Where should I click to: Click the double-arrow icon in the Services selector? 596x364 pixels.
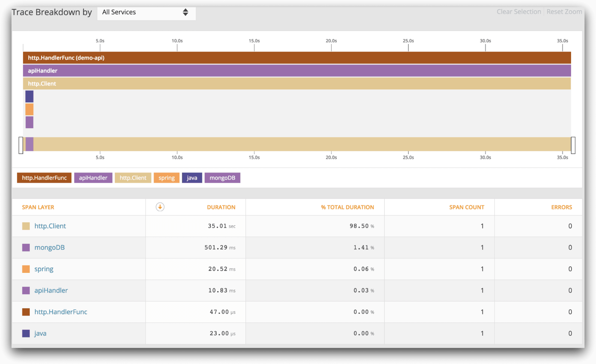[x=186, y=13]
